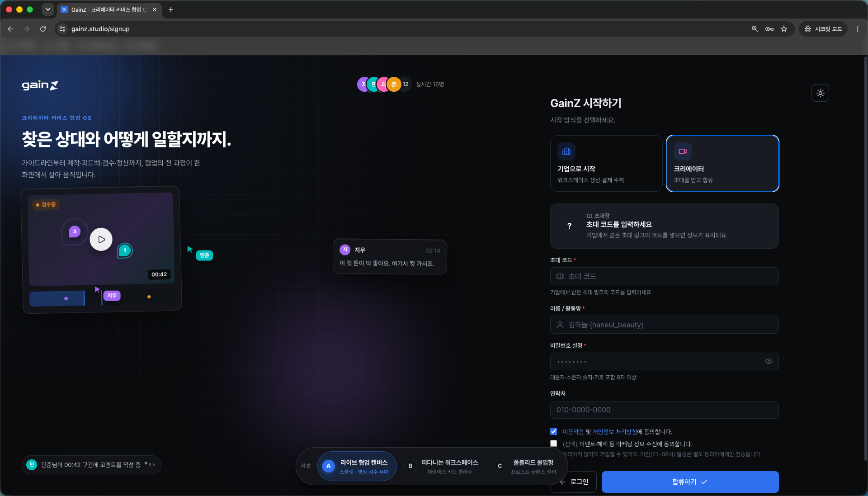Open the purple comment pin numbered 3
The width and height of the screenshot is (868, 496).
pos(75,231)
